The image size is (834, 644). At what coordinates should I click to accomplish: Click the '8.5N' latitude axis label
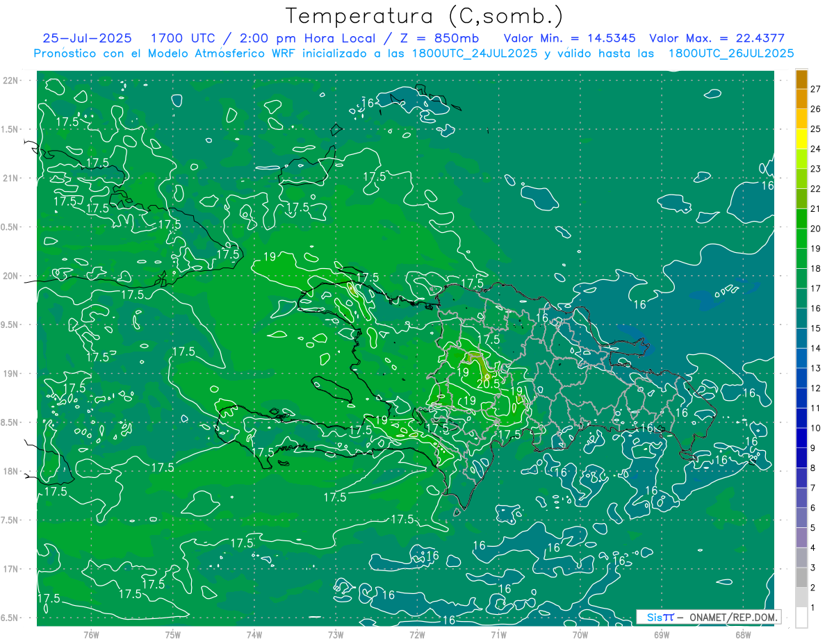[x=10, y=422]
